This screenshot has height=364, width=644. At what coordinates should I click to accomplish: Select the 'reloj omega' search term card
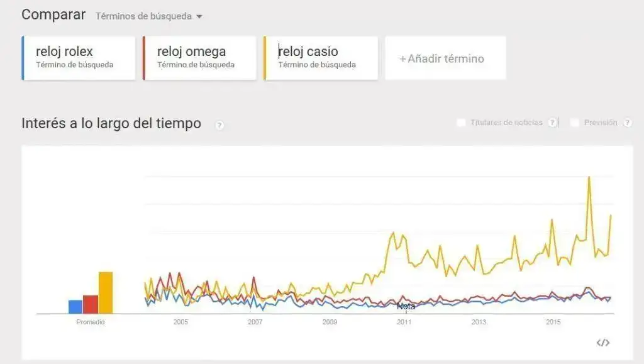pos(200,57)
